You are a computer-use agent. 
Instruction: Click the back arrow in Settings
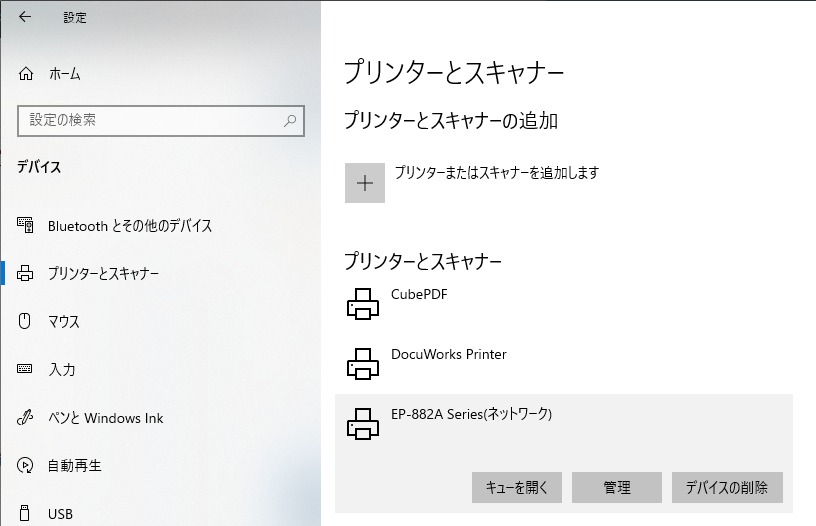[25, 17]
